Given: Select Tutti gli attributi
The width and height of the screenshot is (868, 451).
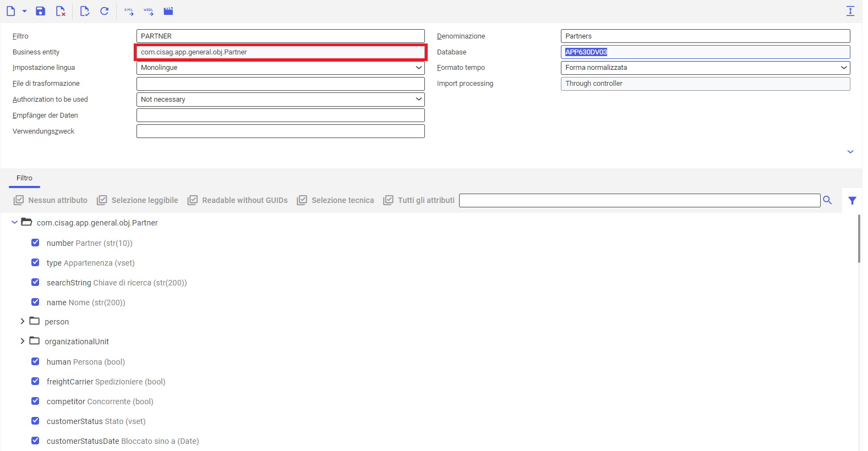Looking at the screenshot, I should tap(419, 200).
